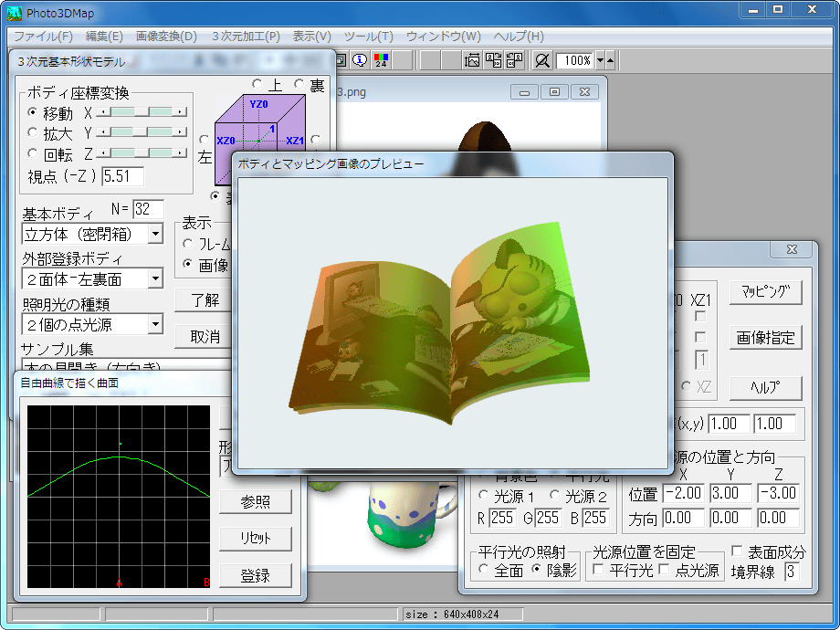Select the 拡大 radio button
Viewport: 840px width, 630px height.
pos(33,133)
